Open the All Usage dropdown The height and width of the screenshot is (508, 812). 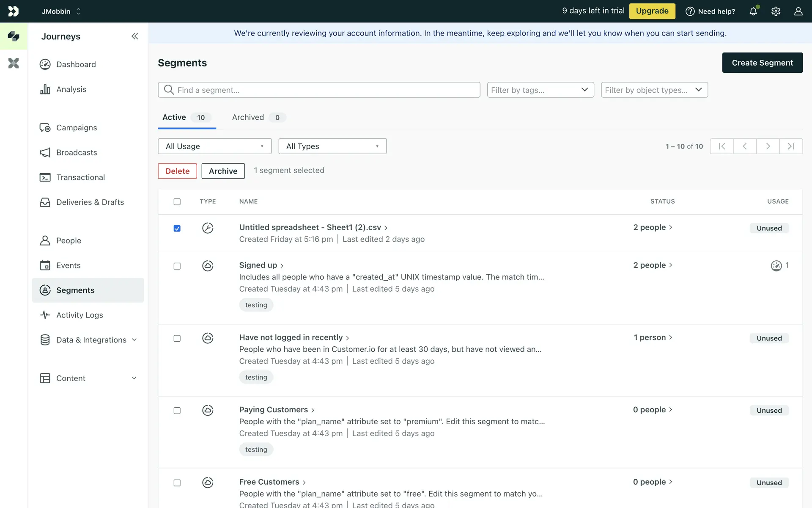(x=214, y=146)
